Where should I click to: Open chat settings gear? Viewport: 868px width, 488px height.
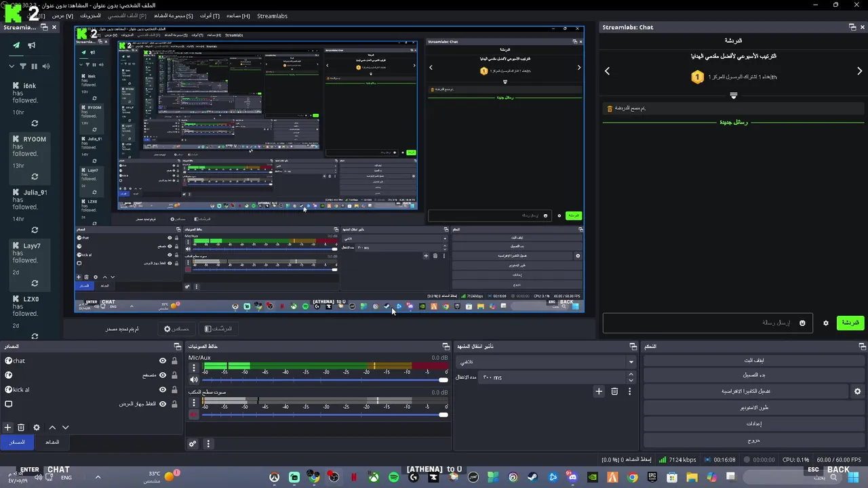click(825, 323)
